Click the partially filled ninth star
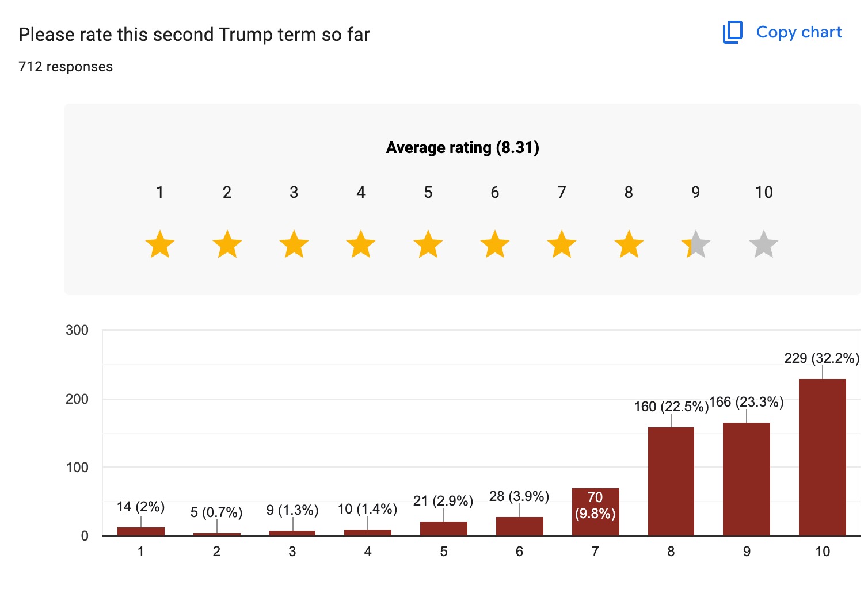 [696, 244]
